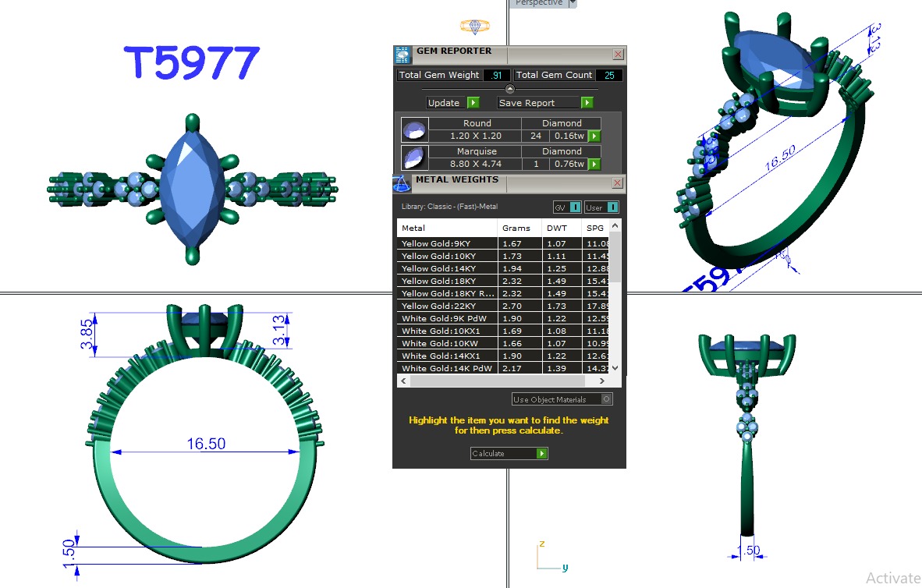Image resolution: width=922 pixels, height=588 pixels.
Task: Click green arrow on Marquise diamond row
Action: [594, 164]
